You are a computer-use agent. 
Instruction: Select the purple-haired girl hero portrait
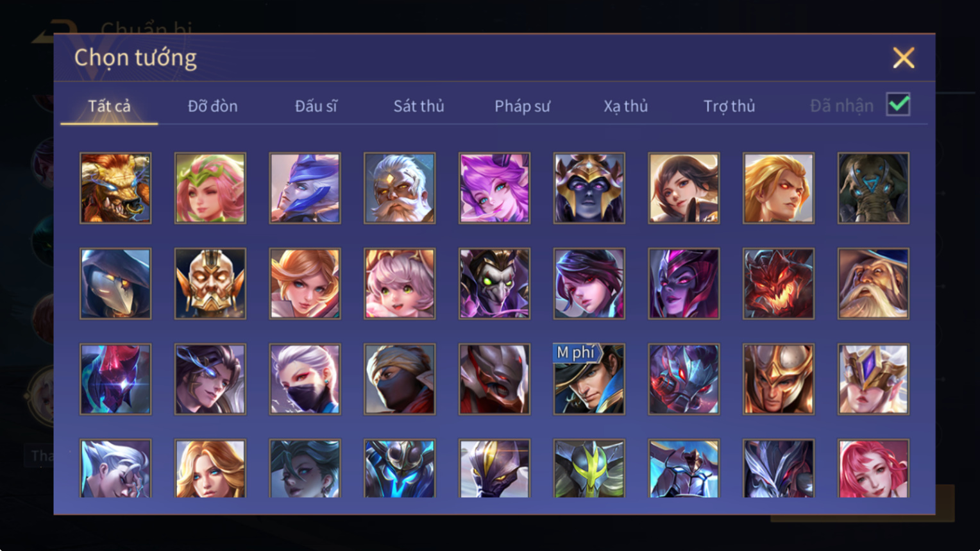[x=494, y=188]
